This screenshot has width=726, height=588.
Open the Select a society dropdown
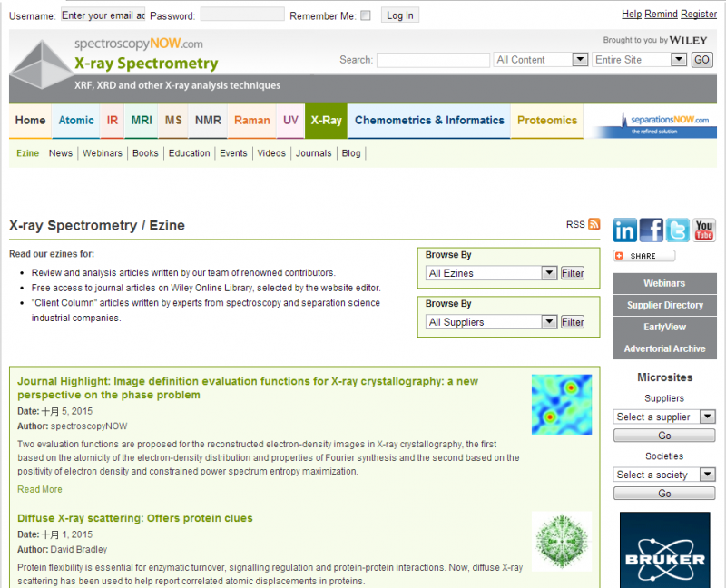pos(664,475)
